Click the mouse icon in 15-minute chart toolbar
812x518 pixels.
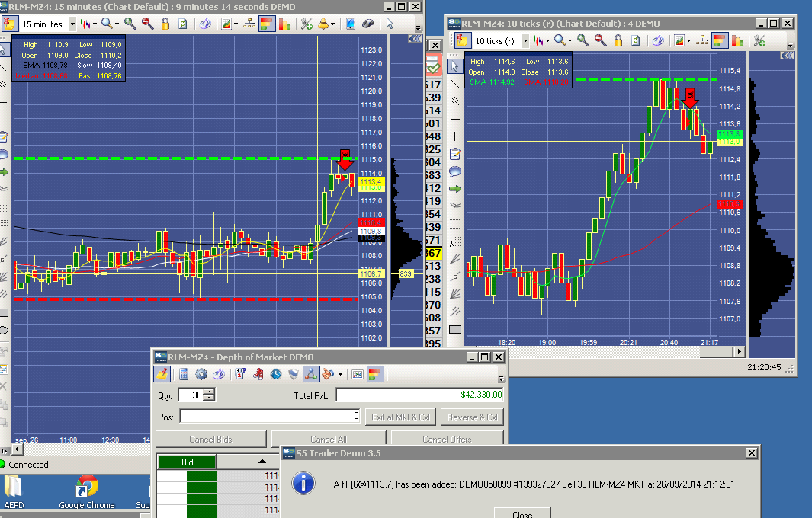(367, 24)
